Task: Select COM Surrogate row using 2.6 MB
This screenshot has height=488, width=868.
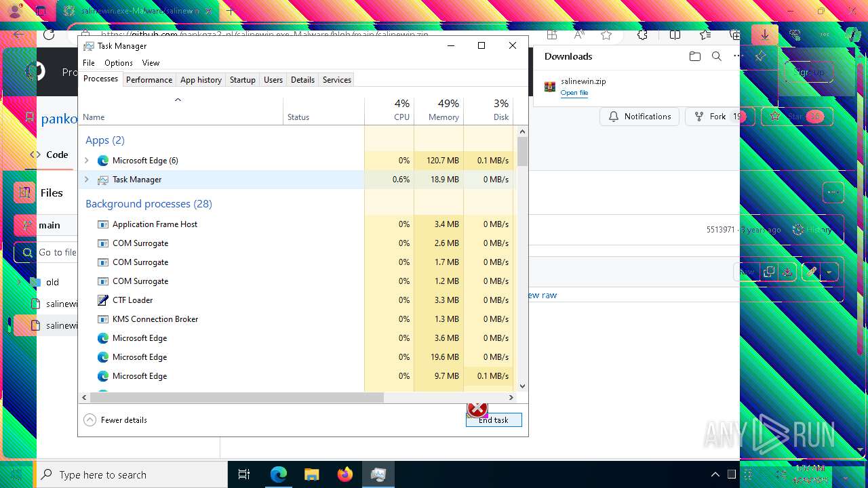Action: [297, 243]
